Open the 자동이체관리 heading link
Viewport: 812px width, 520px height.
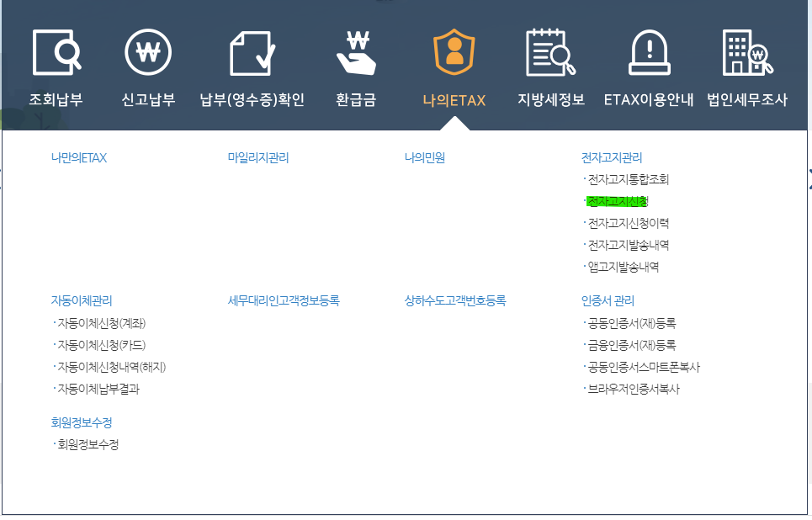click(x=82, y=301)
